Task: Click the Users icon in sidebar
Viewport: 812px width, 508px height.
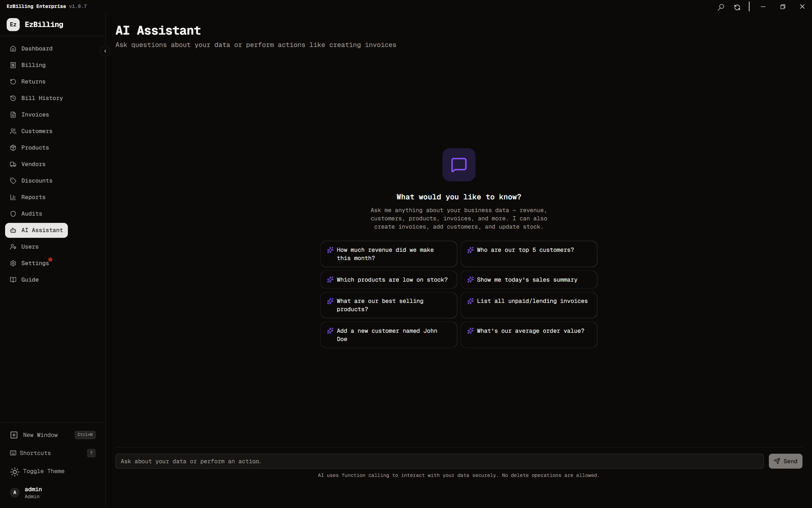Action: [x=13, y=247]
